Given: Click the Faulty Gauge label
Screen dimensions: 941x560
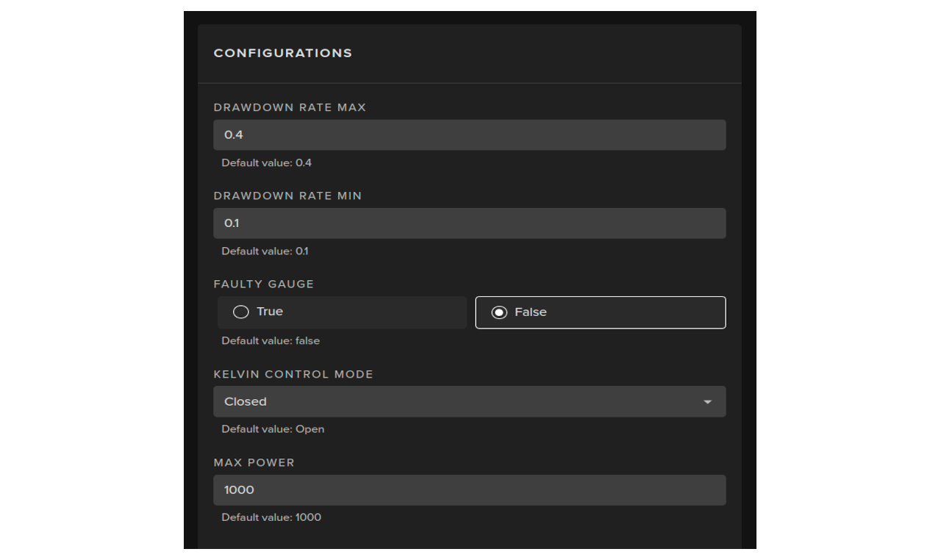Looking at the screenshot, I should coord(263,284).
